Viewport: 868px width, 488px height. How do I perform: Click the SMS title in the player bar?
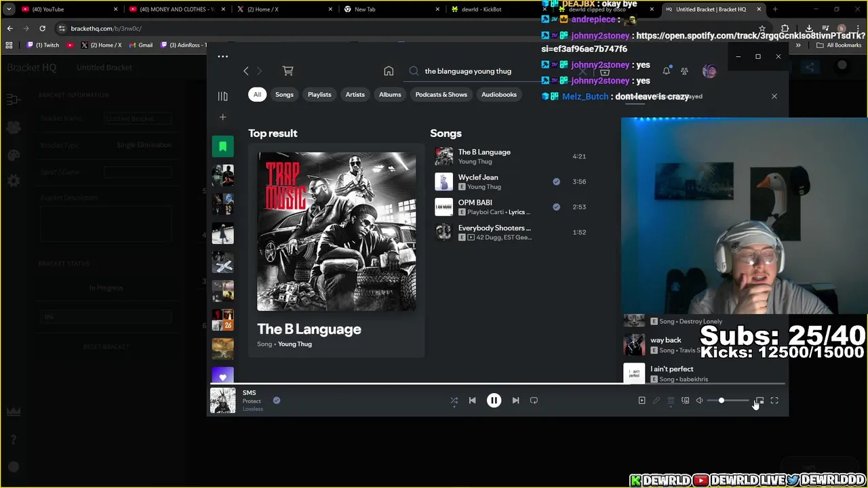pyautogui.click(x=250, y=392)
